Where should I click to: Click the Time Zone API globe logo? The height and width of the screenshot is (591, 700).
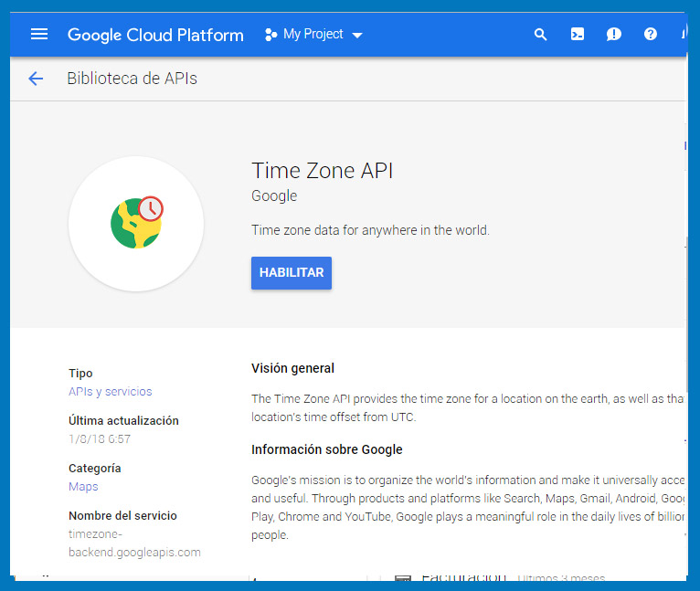[136, 223]
